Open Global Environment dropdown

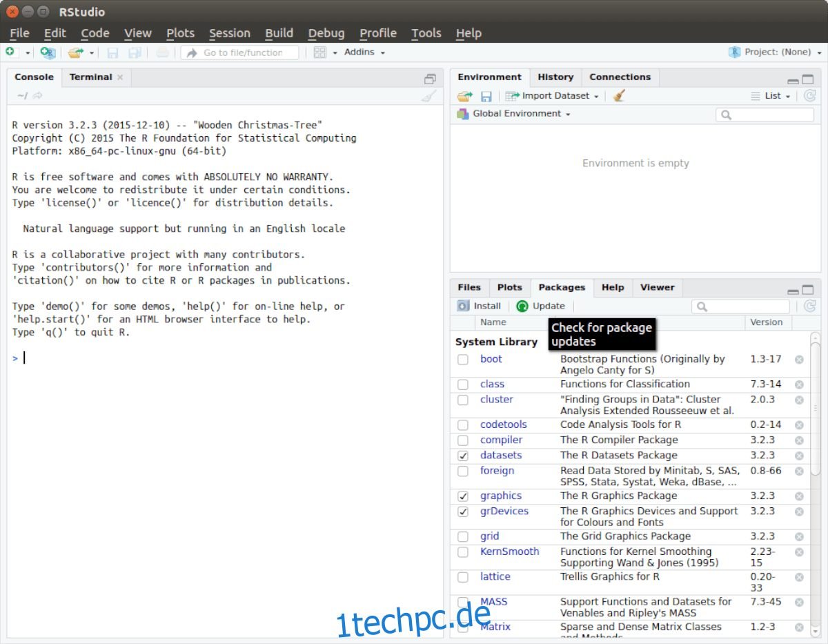coord(513,114)
